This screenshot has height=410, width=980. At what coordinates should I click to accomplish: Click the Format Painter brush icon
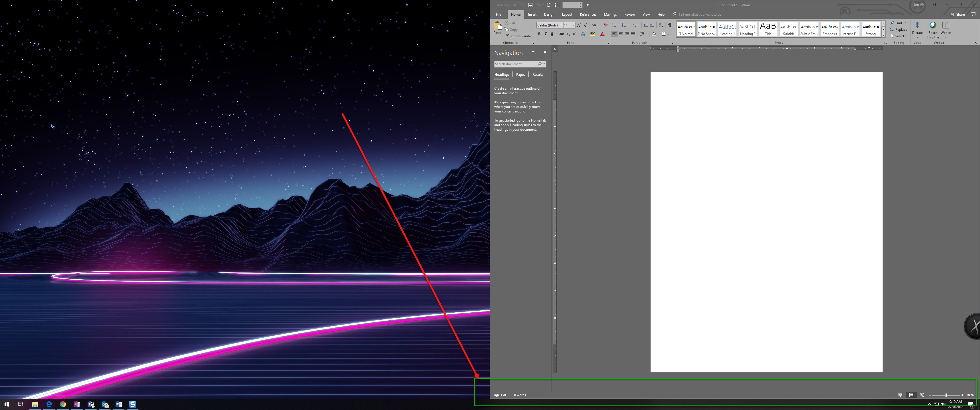pos(507,36)
